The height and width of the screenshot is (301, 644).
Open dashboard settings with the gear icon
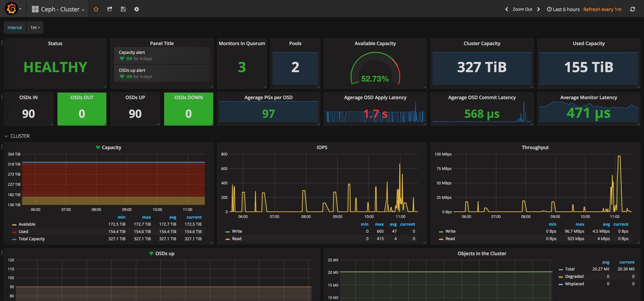[136, 9]
